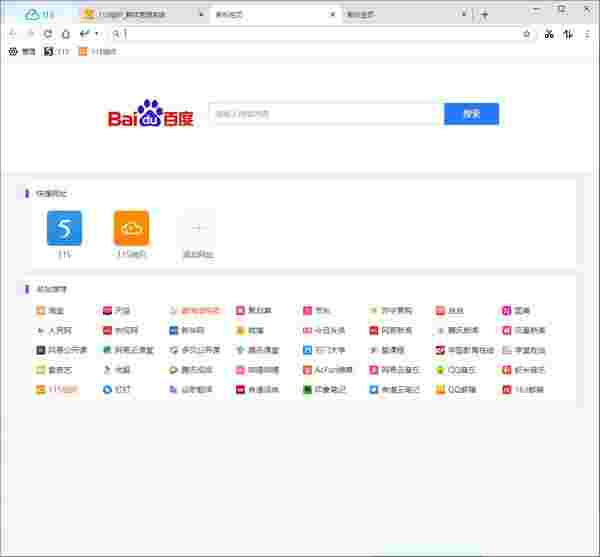Viewport: 600px width, 557px height.
Task: Click the blue 新华网 icon
Action: point(174,331)
